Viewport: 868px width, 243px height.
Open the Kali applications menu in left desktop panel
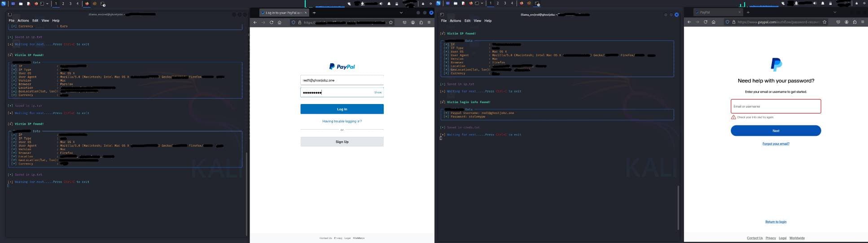pos(4,4)
